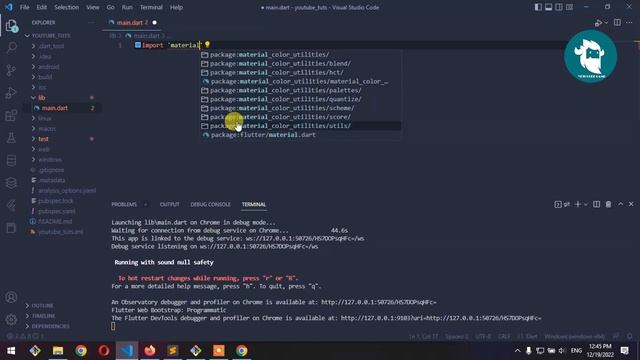Open editor more actions ellipsis
640x360 pixels.
629,22
